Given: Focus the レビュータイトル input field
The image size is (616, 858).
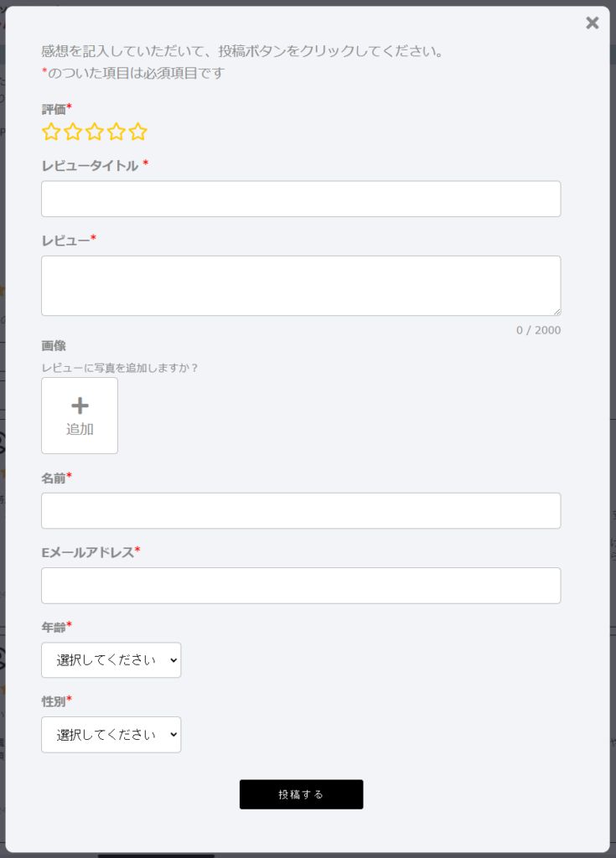Looking at the screenshot, I should coord(301,199).
